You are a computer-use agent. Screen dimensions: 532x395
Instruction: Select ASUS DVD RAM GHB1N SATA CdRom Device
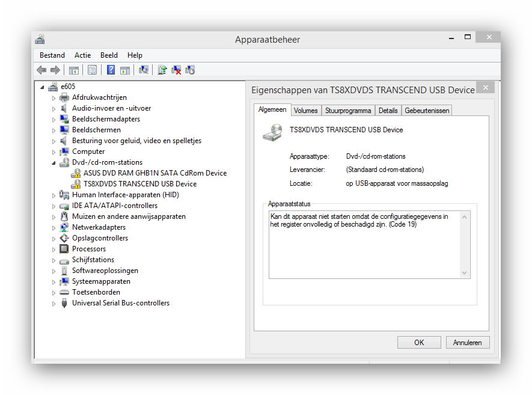pyautogui.click(x=155, y=173)
